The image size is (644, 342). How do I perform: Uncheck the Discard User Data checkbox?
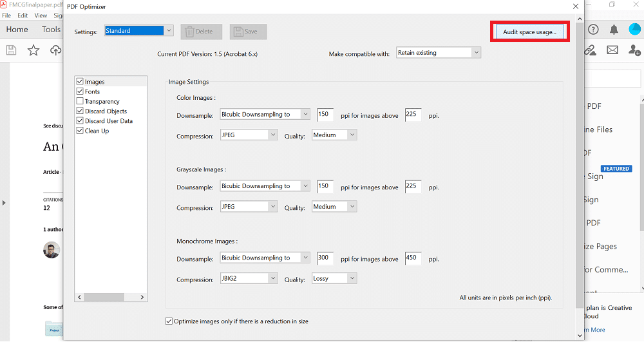80,121
